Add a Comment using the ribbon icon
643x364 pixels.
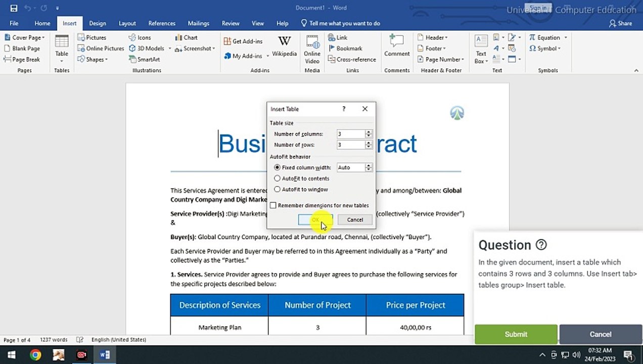[397, 45]
